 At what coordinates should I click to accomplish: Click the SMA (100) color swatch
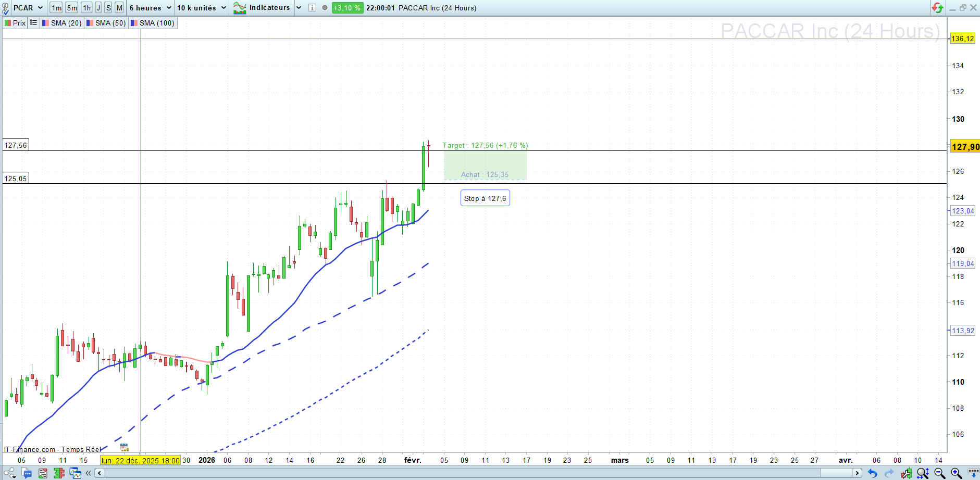pos(134,23)
